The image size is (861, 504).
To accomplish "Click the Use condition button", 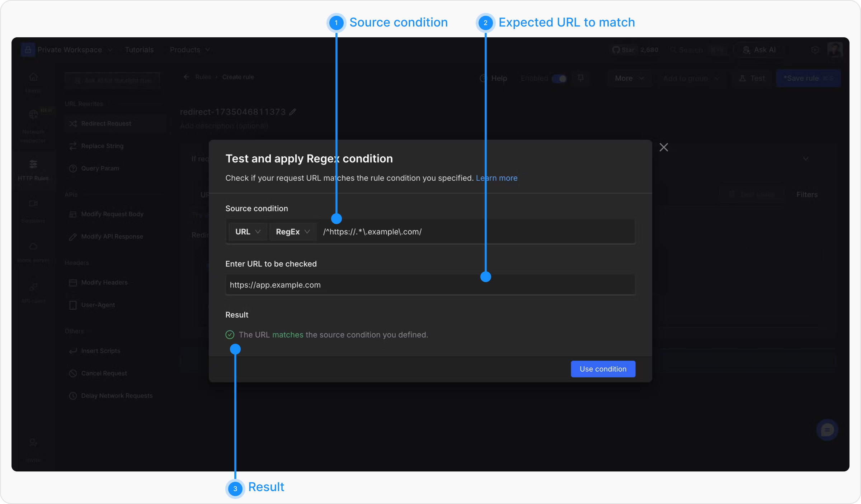I will (603, 369).
